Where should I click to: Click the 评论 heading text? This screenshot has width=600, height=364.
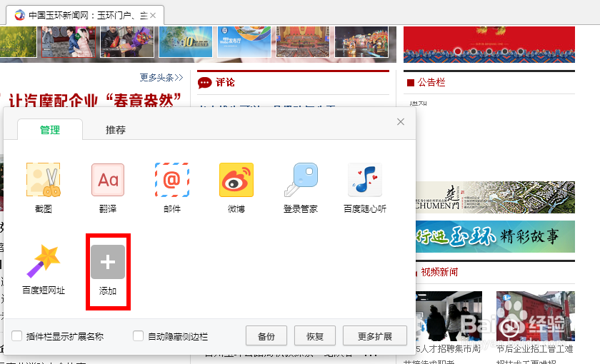pyautogui.click(x=225, y=82)
